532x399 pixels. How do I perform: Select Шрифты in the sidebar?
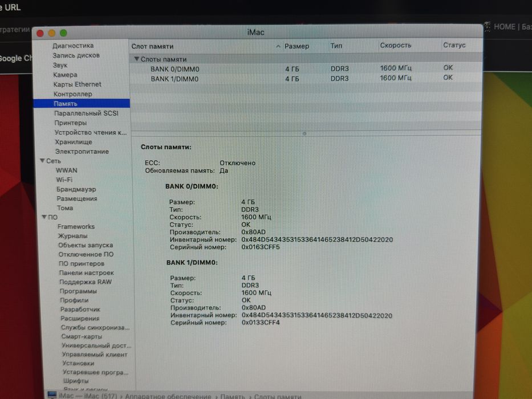click(x=76, y=381)
